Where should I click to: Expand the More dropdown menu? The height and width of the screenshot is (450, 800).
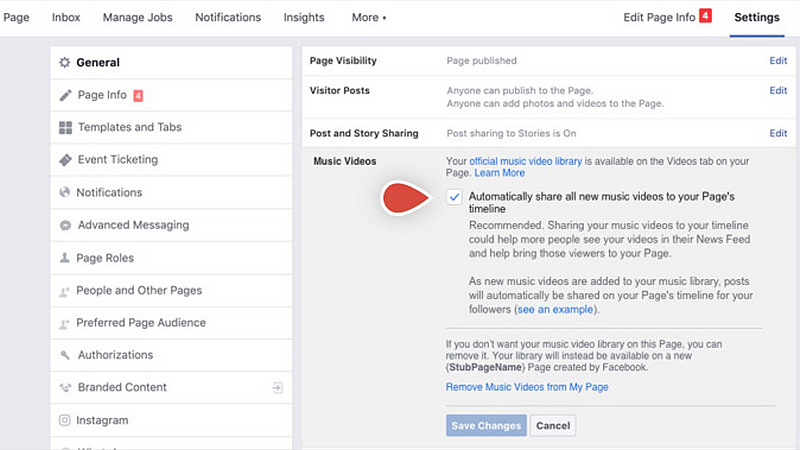pos(369,17)
